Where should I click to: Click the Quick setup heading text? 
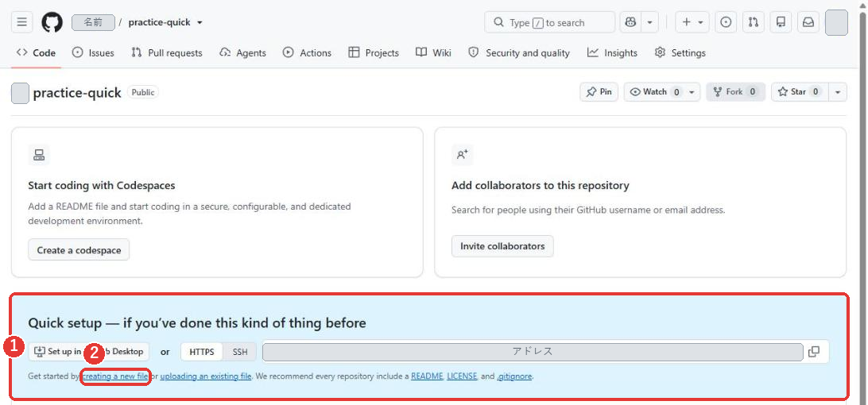click(197, 322)
